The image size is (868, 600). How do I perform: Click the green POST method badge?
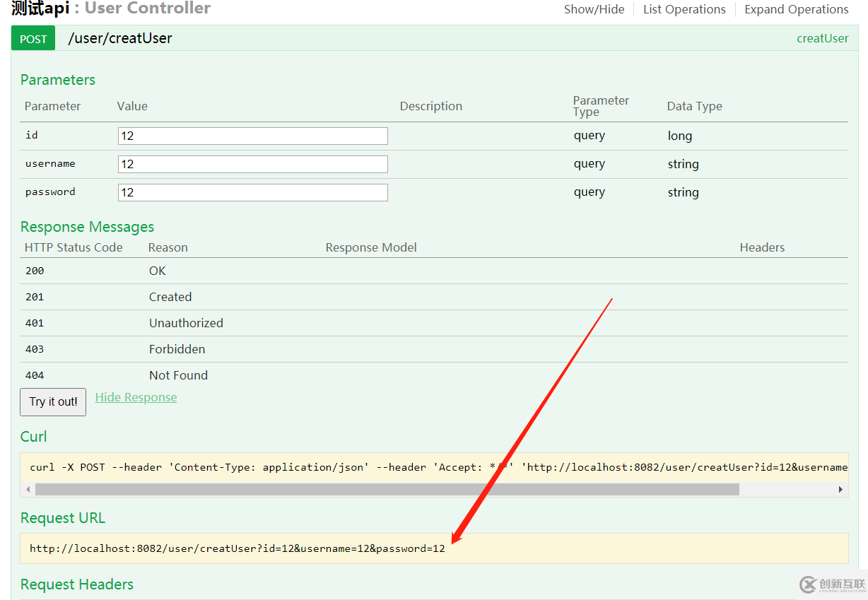click(x=33, y=39)
